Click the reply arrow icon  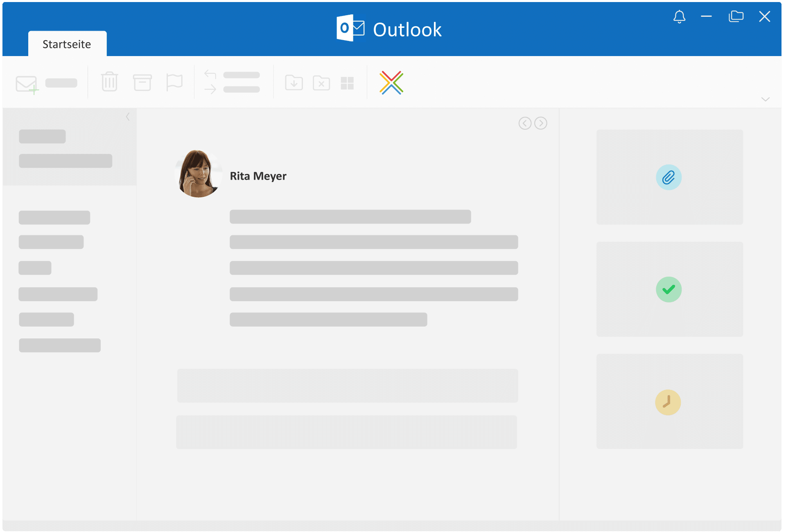(210, 74)
